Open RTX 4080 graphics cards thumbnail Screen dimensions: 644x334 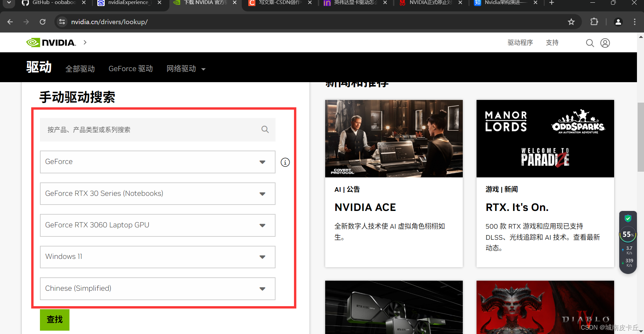point(394,307)
